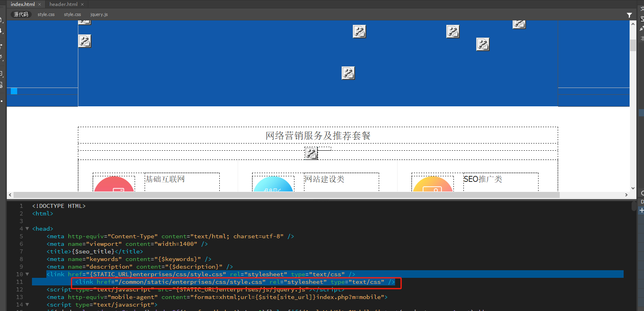Screen dimensions: 644x311
Task: Click design view horizontal scroll left arrow
Action: (10, 195)
